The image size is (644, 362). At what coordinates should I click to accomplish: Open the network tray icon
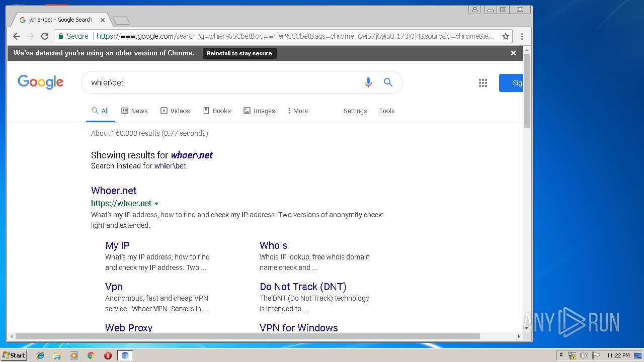tap(572, 355)
